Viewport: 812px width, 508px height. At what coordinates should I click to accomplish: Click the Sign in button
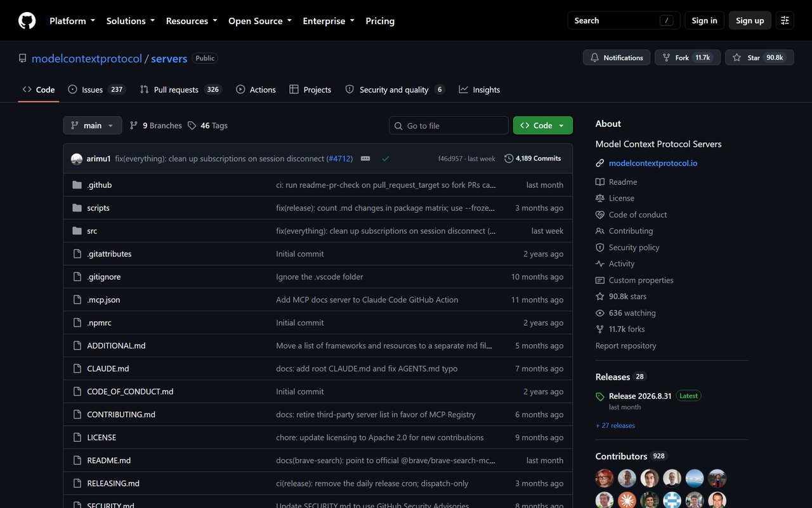[x=704, y=20]
